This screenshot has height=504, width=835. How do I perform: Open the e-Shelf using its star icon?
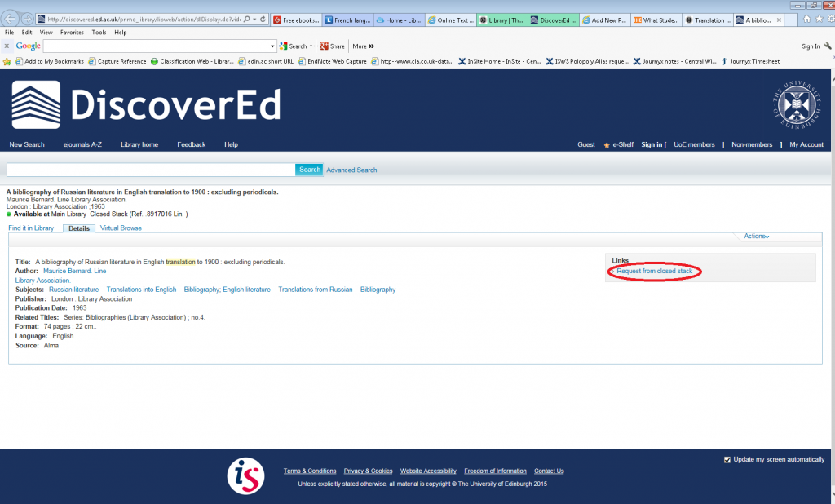pos(606,144)
